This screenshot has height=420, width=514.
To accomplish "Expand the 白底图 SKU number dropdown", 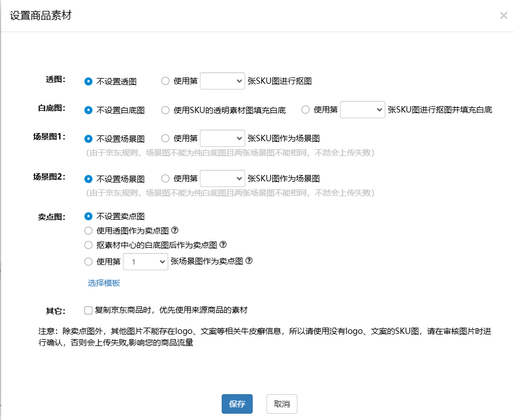I will click(362, 110).
